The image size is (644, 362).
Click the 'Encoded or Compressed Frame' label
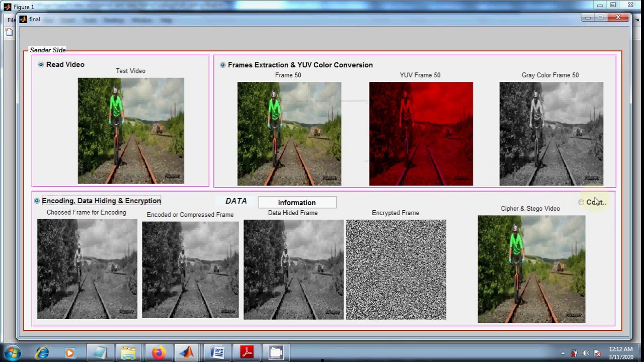(190, 215)
